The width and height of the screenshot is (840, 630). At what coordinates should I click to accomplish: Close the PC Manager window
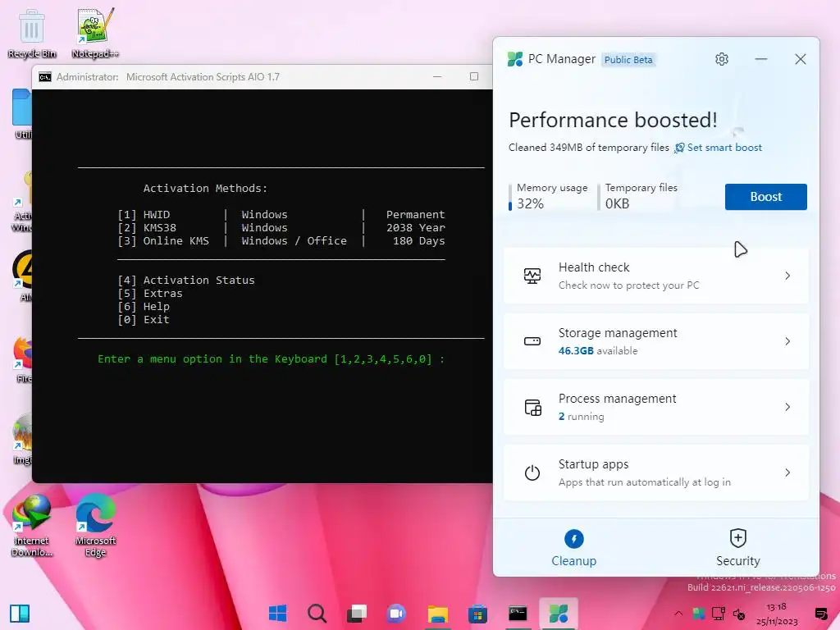801,59
